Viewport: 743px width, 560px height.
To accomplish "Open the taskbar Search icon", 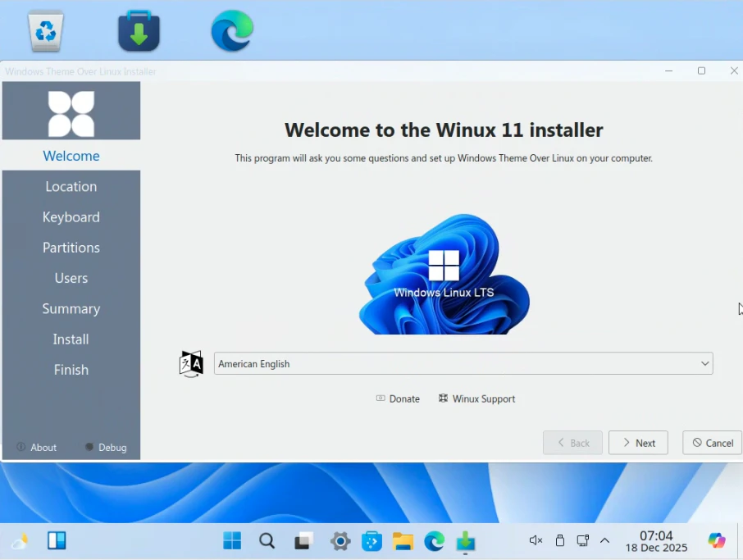I will pos(267,540).
